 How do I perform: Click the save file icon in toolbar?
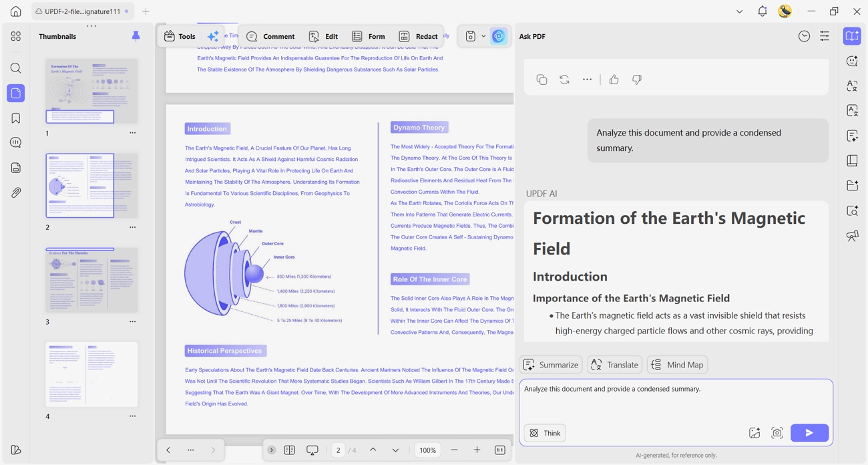(x=471, y=37)
